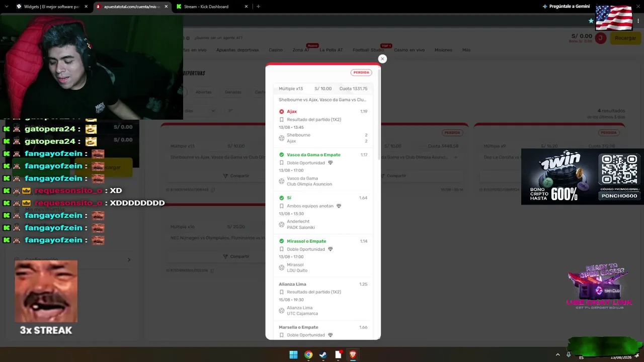The width and height of the screenshot is (644, 362).
Task: Open Football Studio in the site menu
Action: [x=368, y=50]
